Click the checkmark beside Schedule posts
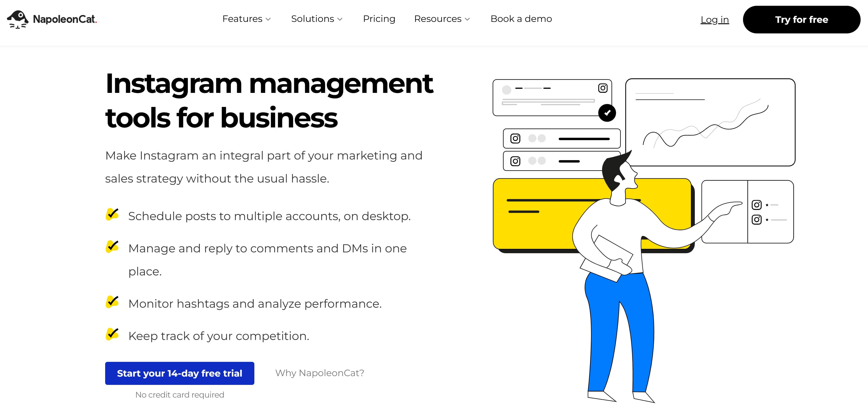The width and height of the screenshot is (868, 413). coord(112,214)
